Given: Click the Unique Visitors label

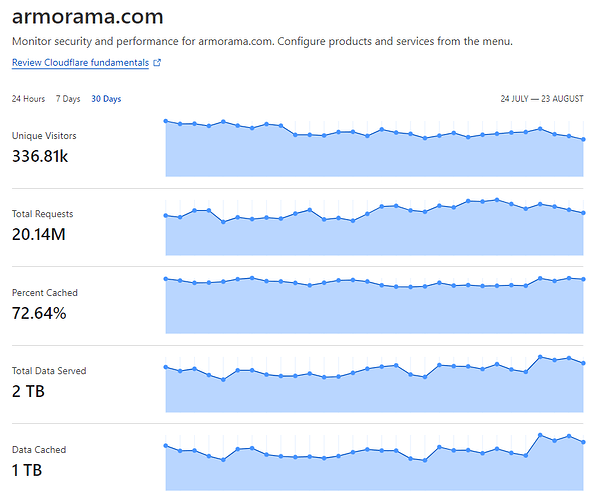Looking at the screenshot, I should (44, 136).
